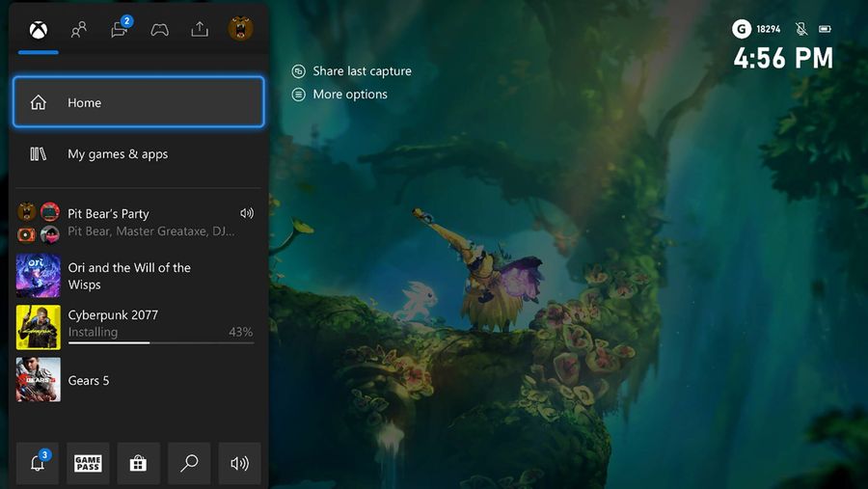The height and width of the screenshot is (489, 868).
Task: Launch Gears 5 from list
Action: (137, 380)
